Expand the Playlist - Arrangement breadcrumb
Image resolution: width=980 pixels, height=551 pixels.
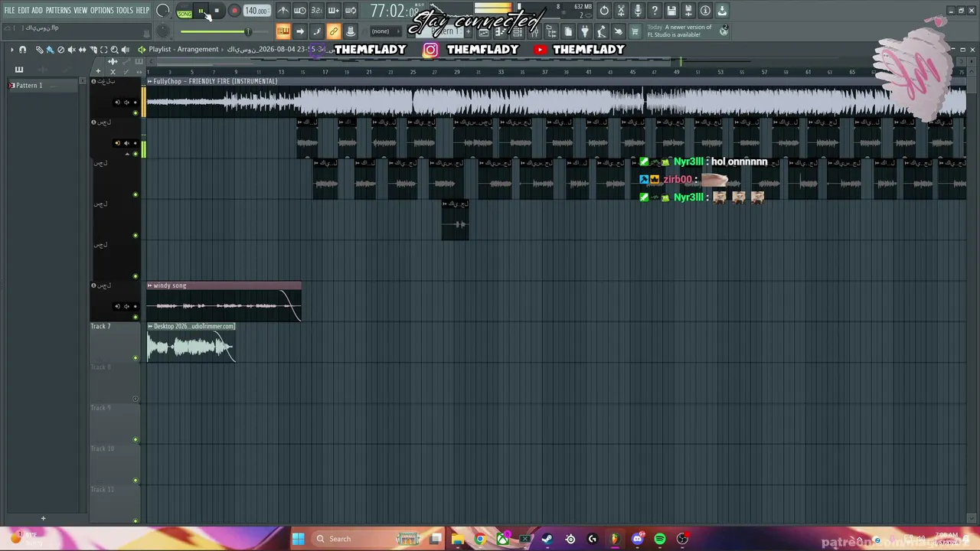tap(183, 50)
